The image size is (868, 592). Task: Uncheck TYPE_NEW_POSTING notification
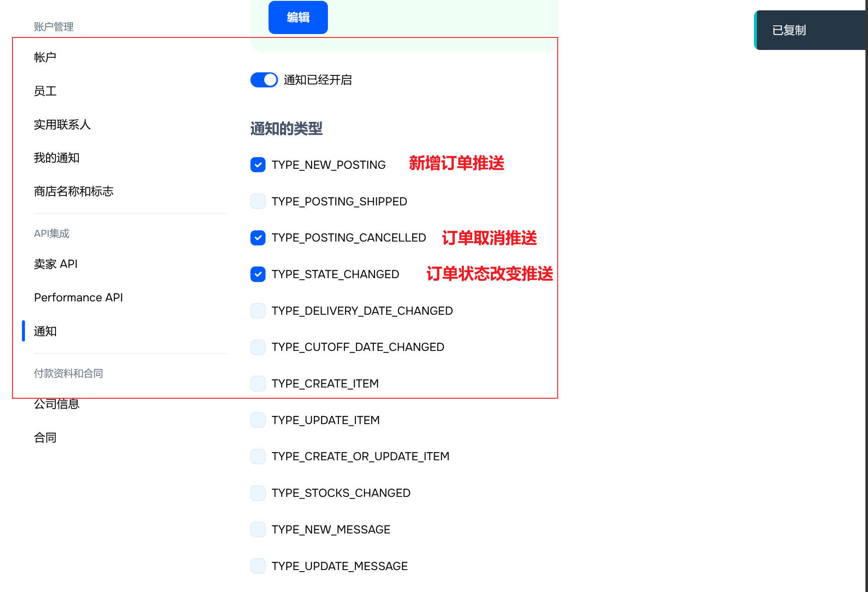click(257, 165)
